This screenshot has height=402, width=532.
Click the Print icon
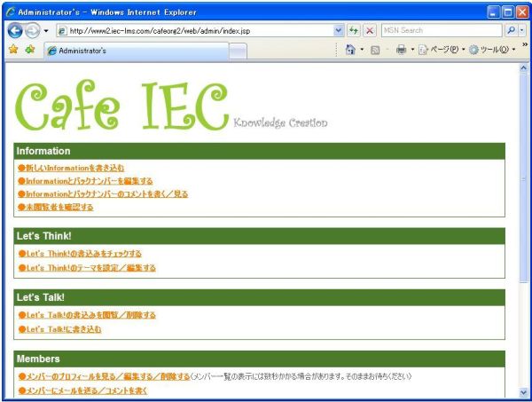(x=401, y=50)
